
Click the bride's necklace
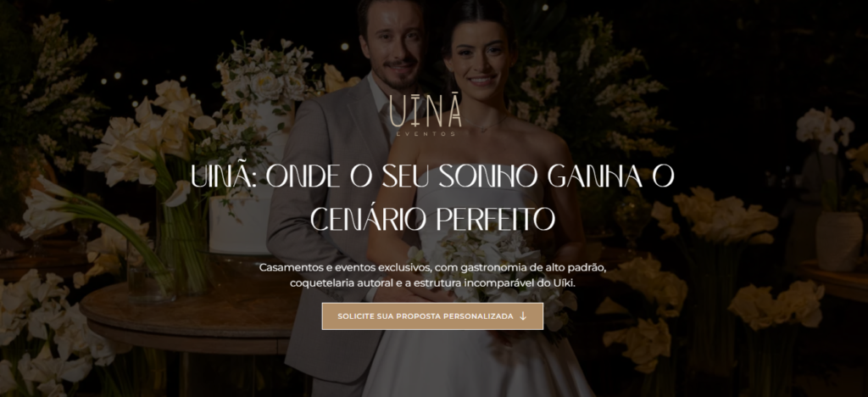coord(487,125)
